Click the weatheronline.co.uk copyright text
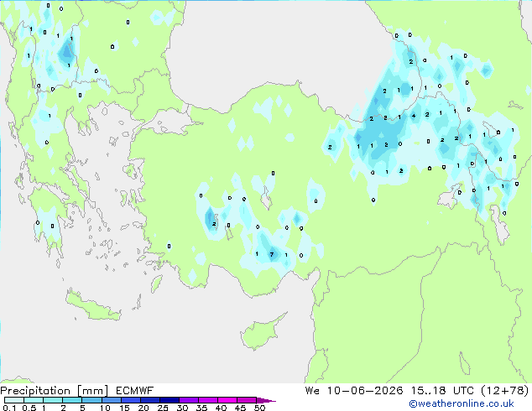Image resolution: width=532 pixels, height=411 pixels. coord(462,403)
